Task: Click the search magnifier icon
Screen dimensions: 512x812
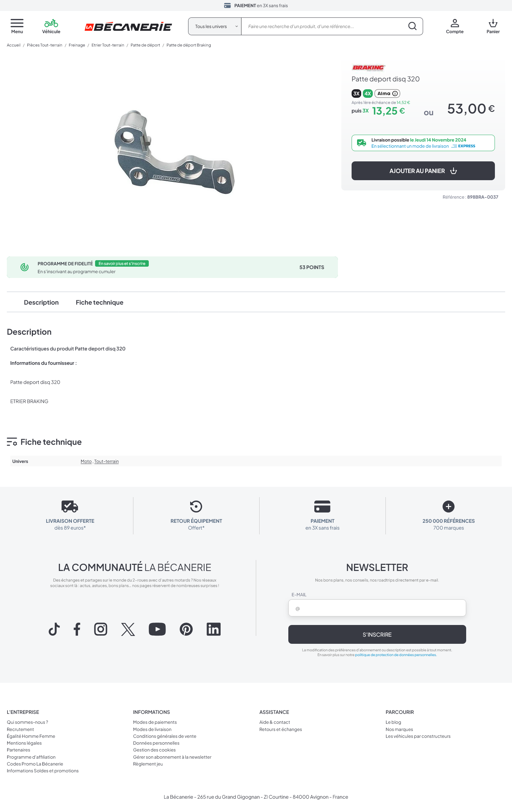Action: coord(412,26)
